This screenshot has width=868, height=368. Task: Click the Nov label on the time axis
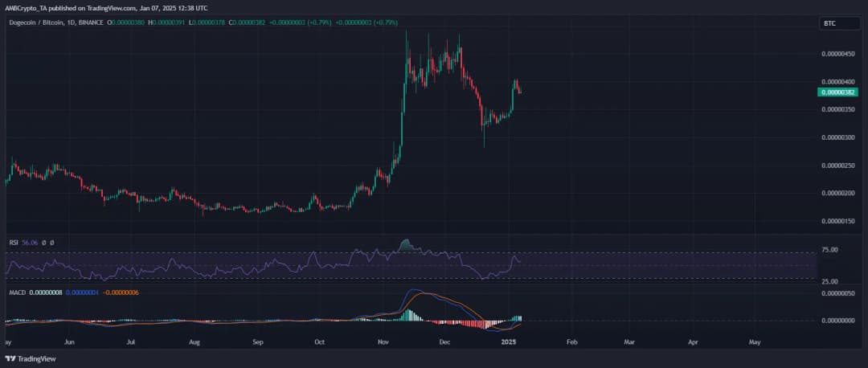(x=383, y=341)
